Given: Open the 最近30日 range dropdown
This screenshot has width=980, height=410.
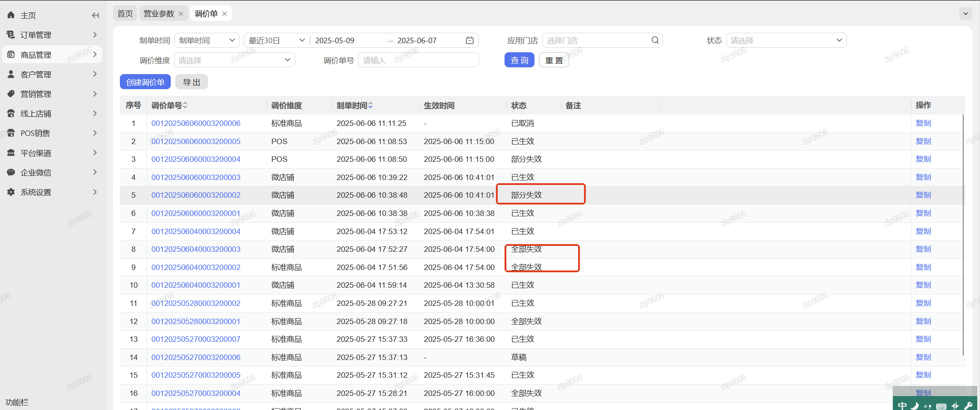Looking at the screenshot, I should (277, 40).
